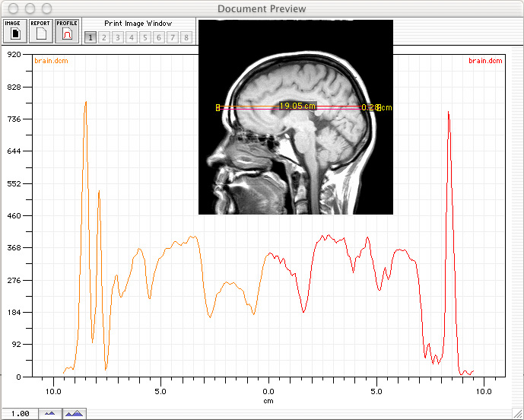The height and width of the screenshot is (420, 524).
Task: Select print image window 1
Action: (91, 37)
